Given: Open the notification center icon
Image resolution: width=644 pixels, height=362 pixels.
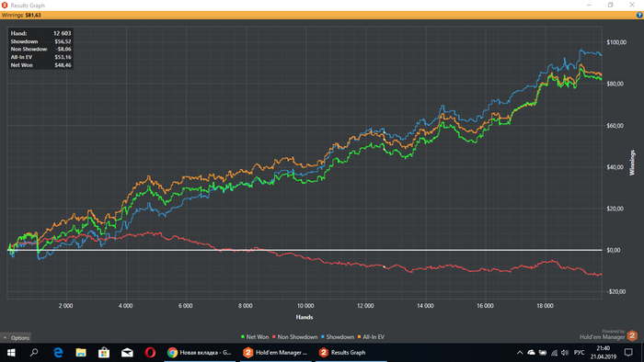Looking at the screenshot, I should tap(628, 353).
